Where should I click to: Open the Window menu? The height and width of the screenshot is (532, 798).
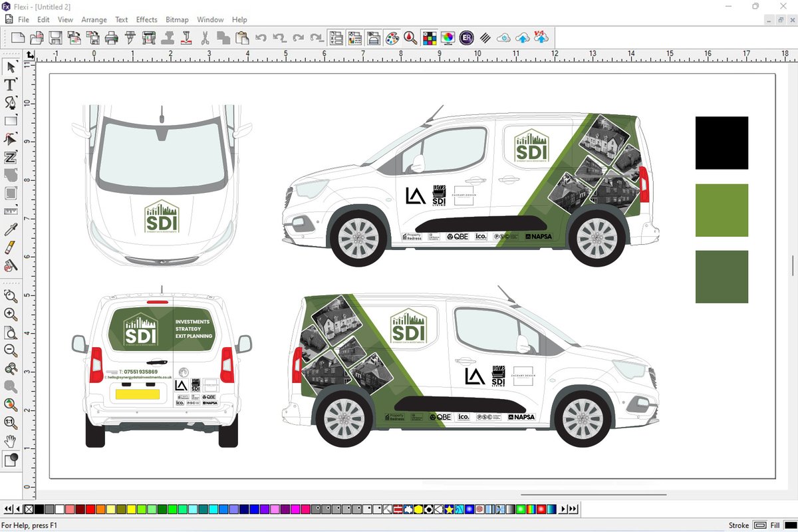pos(210,20)
